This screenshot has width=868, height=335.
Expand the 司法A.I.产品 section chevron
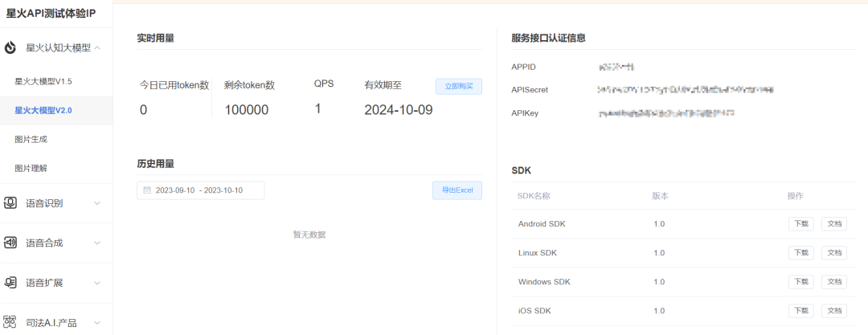pos(97,323)
